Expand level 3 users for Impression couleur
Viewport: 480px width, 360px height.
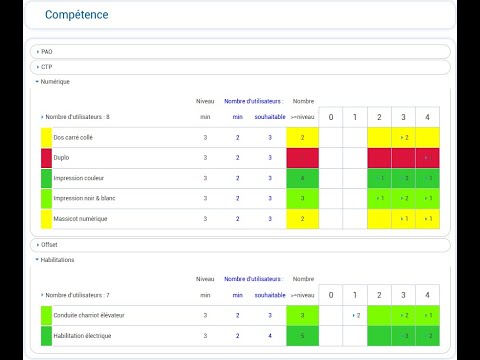(x=404, y=178)
